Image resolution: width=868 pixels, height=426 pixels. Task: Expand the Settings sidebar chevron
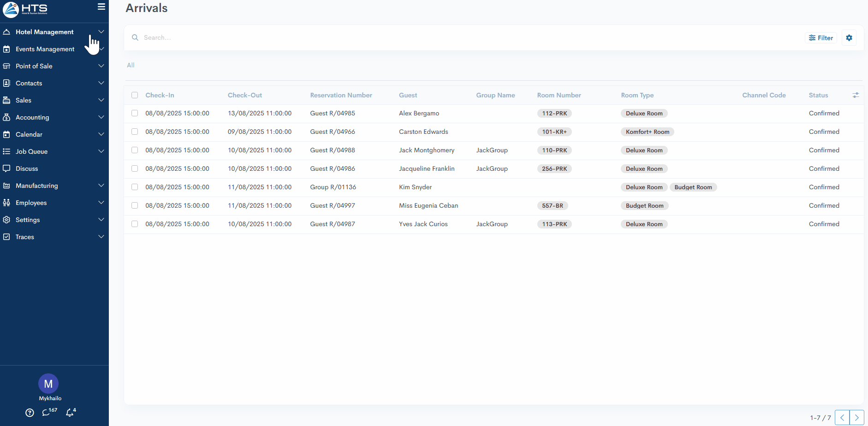click(x=101, y=220)
